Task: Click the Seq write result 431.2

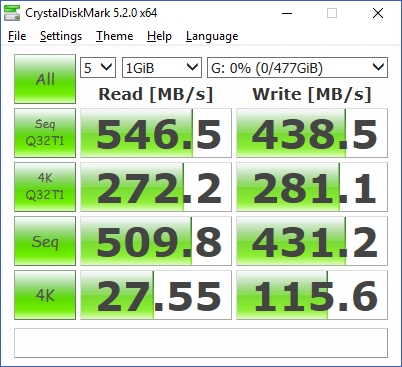Action: [x=312, y=241]
